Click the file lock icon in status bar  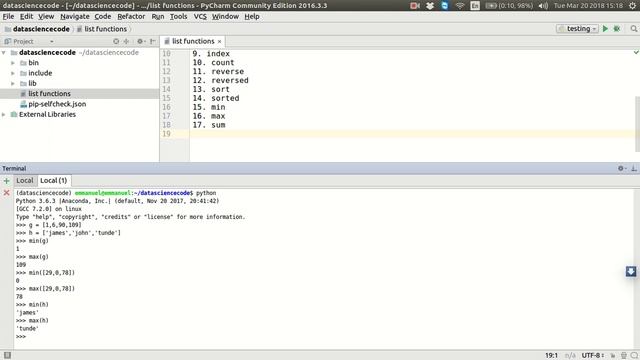pos(613,356)
